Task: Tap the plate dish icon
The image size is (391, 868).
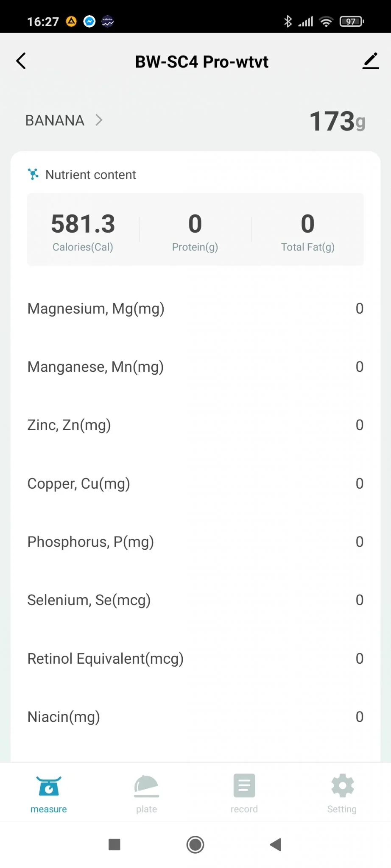Action: click(x=146, y=786)
